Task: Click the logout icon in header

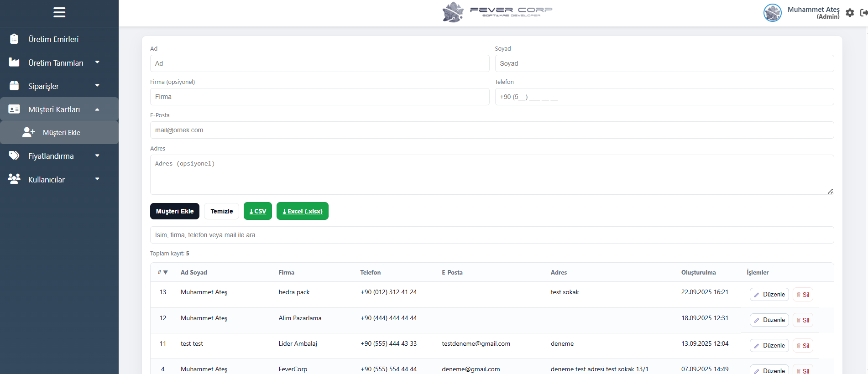Action: point(863,13)
